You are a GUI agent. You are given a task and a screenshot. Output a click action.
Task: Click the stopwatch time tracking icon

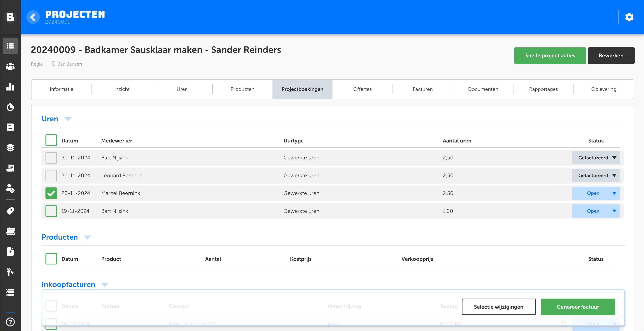tap(10, 107)
